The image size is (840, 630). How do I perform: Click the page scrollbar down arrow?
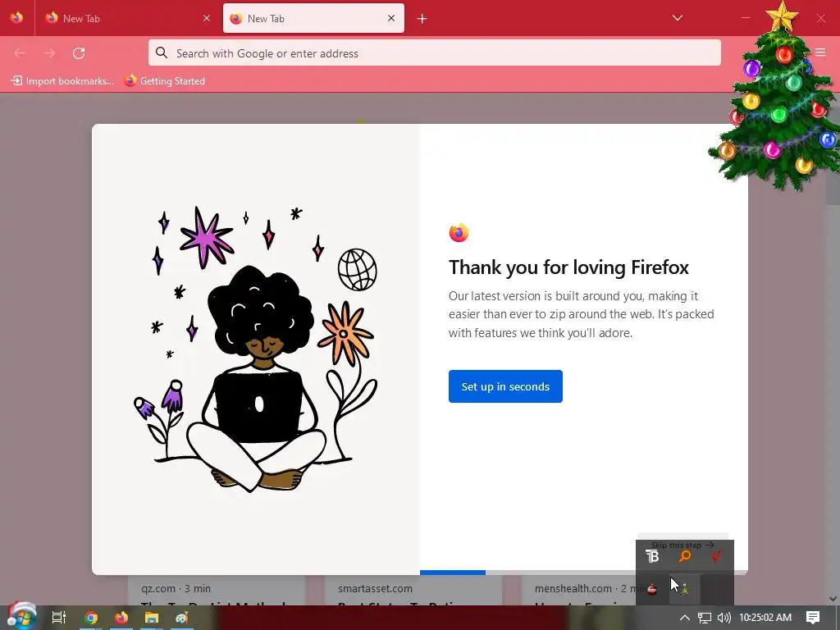833,599
